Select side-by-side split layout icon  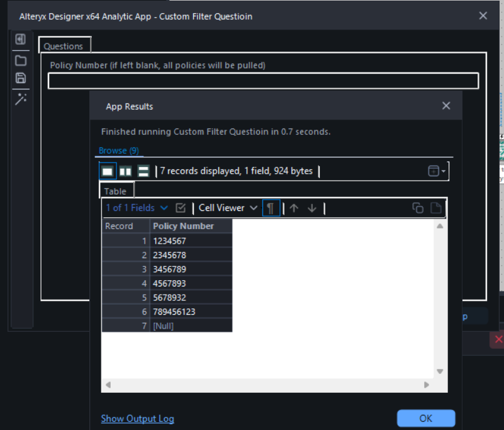coord(125,171)
